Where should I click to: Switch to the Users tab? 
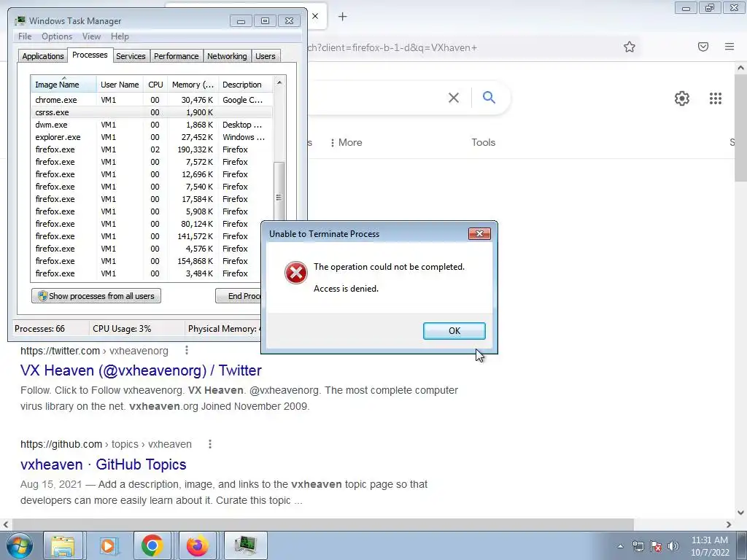[266, 56]
